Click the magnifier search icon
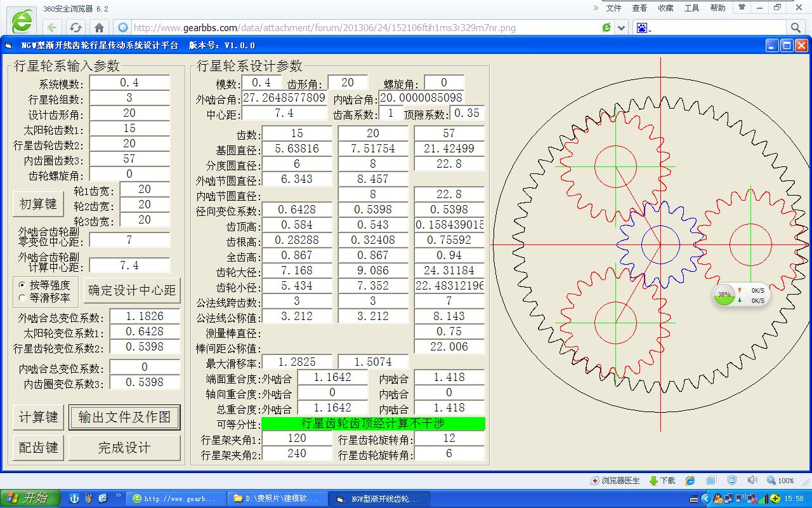Image resolution: width=812 pixels, height=508 pixels. (795, 27)
